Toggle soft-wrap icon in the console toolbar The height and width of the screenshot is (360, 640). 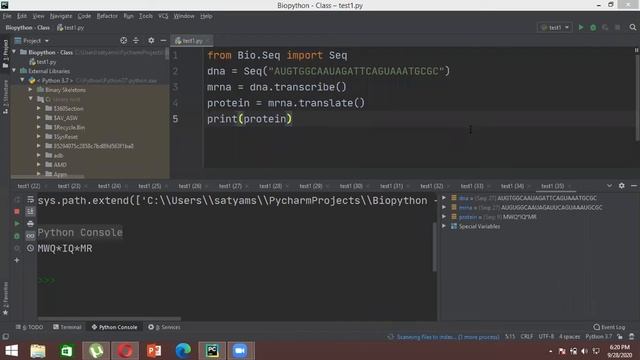(30, 200)
